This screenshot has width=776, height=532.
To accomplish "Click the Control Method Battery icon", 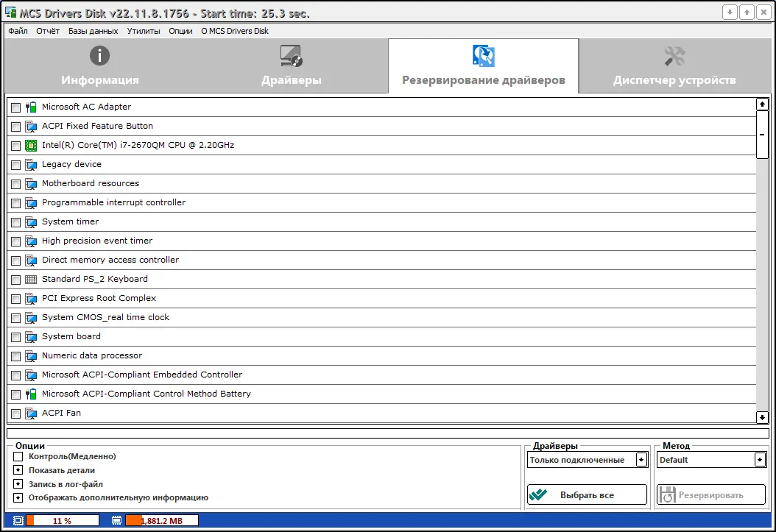I will pos(31,394).
